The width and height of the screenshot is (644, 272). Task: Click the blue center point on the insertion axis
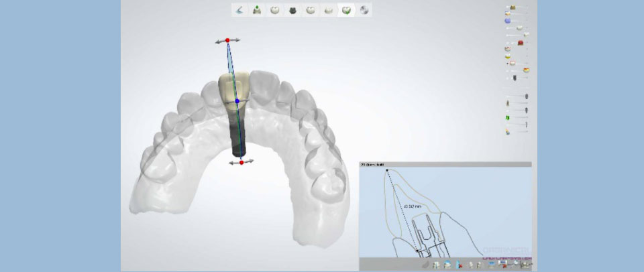point(237,101)
